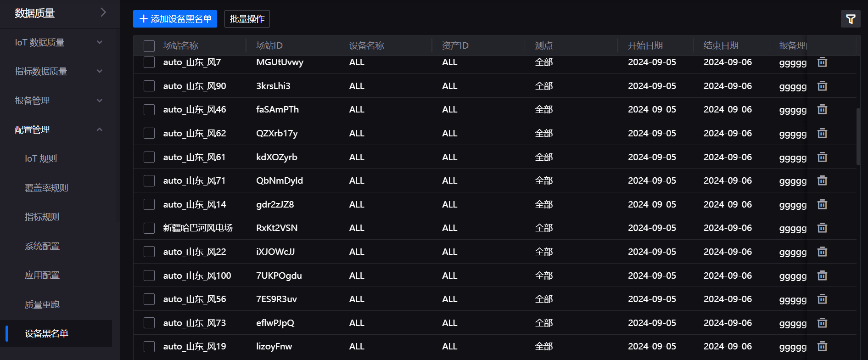This screenshot has width=868, height=360.
Task: Click trash icon for auto_山东_风14 row
Action: 822,204
